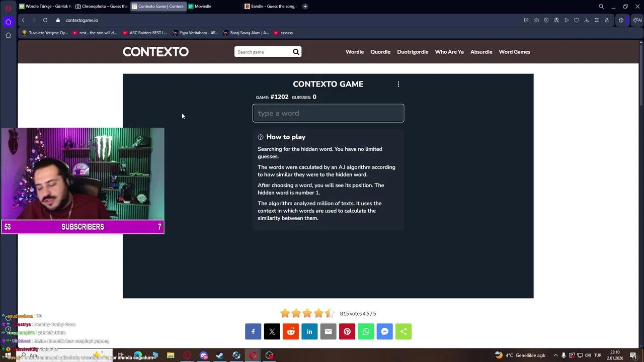Open the ssssss bookmark

[x=283, y=33]
